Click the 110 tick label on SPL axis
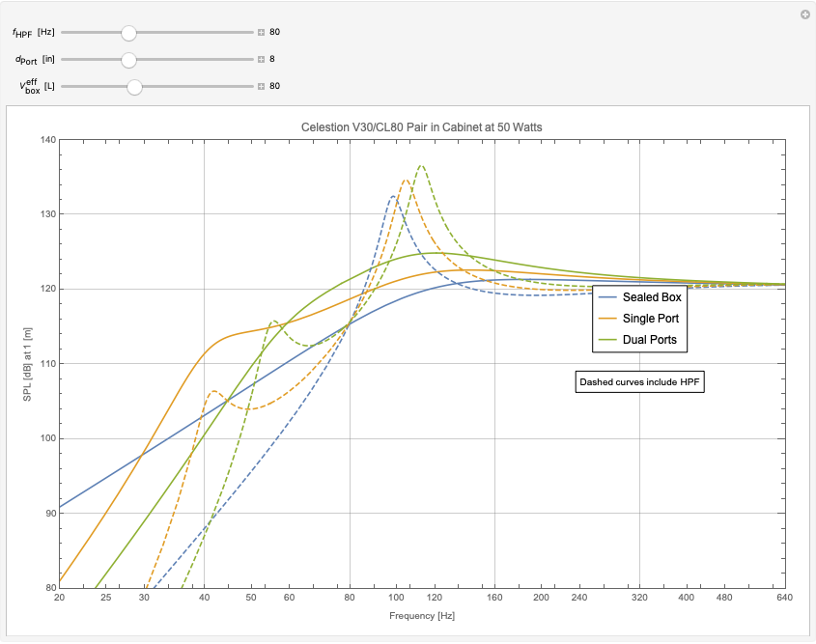Screen dimensions: 816x644 pos(48,364)
